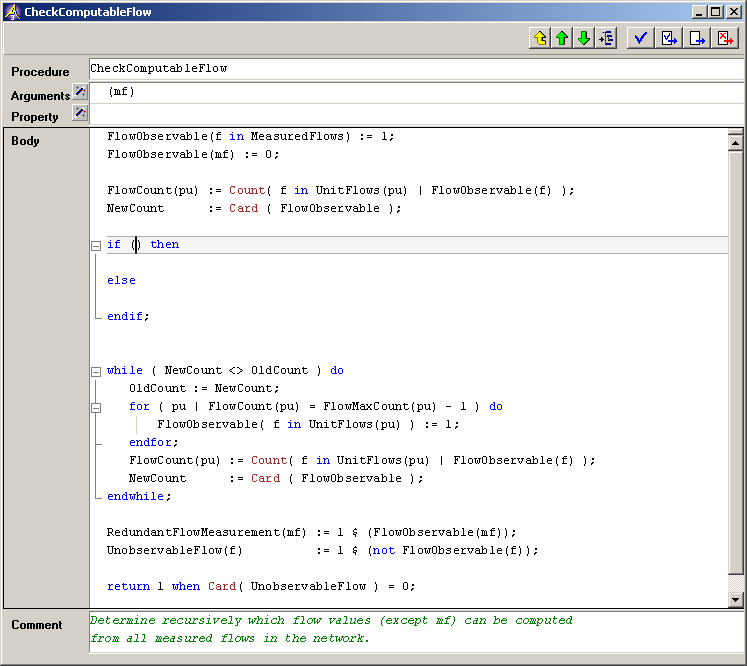Image resolution: width=747 pixels, height=666 pixels.
Task: Click the commit and close blue arrow icon
Action: [x=697, y=38]
